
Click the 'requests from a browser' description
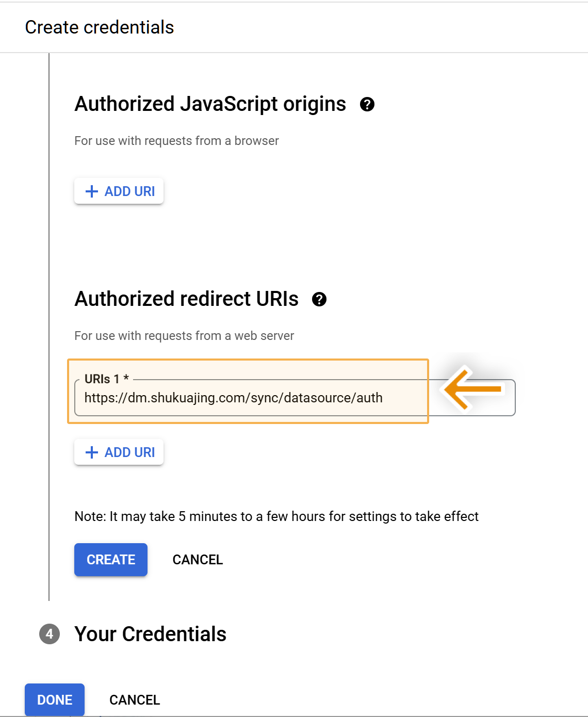pyautogui.click(x=176, y=141)
